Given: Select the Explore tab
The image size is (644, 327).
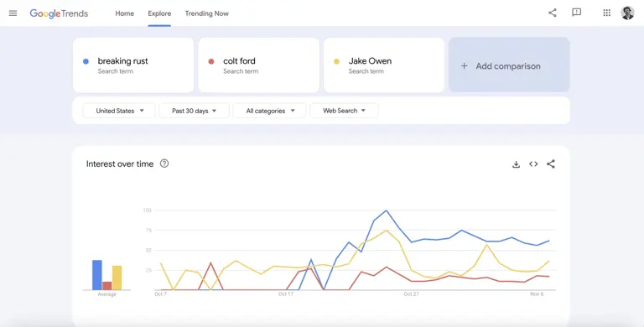Looking at the screenshot, I should 159,13.
